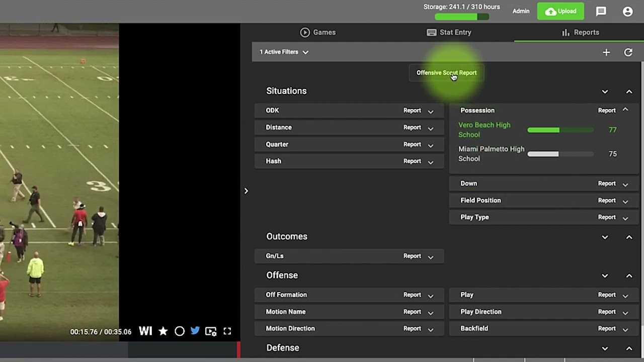Screen dimensions: 644x362
Task: Open the Active Filters dropdown
Action: (x=284, y=52)
